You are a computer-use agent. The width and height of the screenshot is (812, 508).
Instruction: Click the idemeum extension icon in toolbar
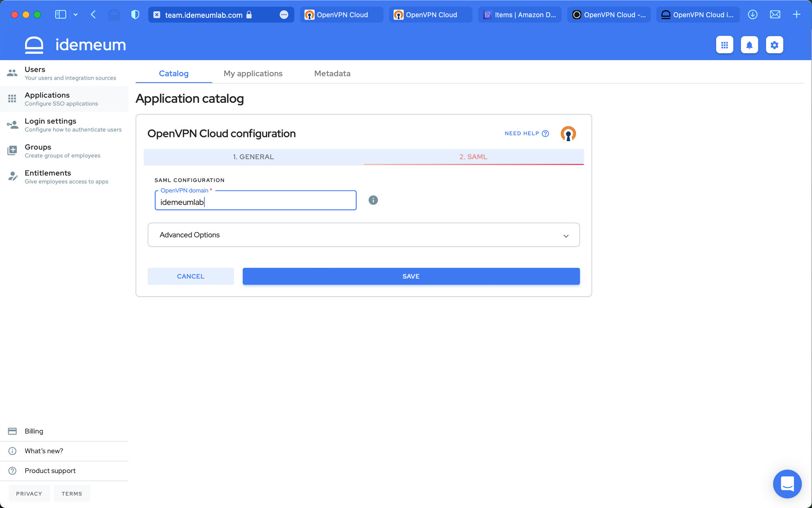coord(114,15)
